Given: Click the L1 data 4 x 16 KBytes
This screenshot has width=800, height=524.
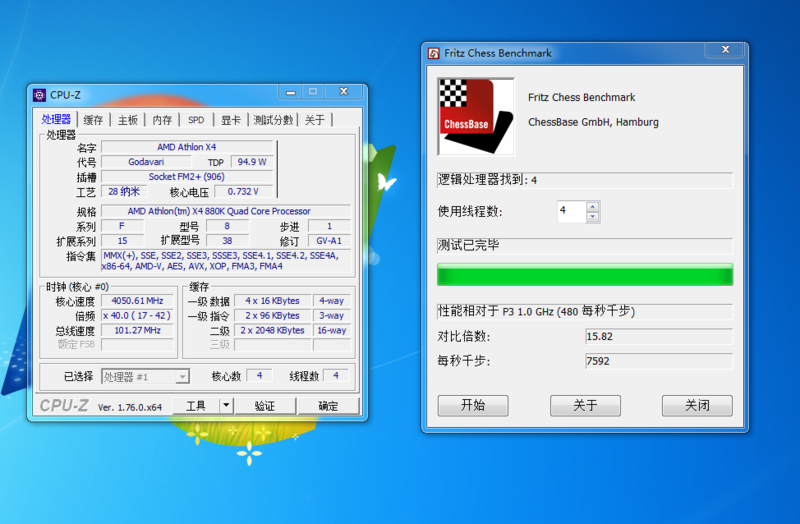Looking at the screenshot, I should (272, 301).
